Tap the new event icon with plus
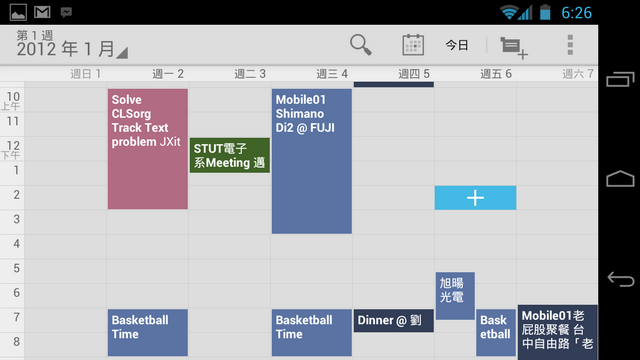 (x=514, y=48)
